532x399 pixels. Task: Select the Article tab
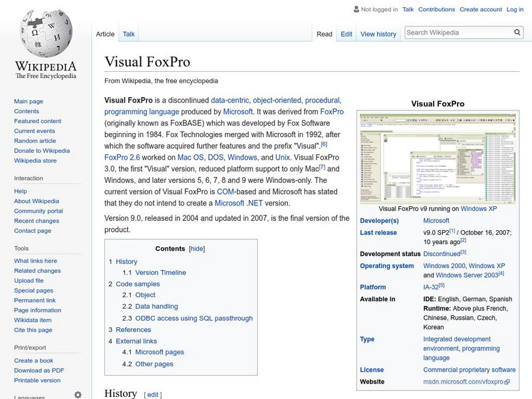click(x=106, y=34)
